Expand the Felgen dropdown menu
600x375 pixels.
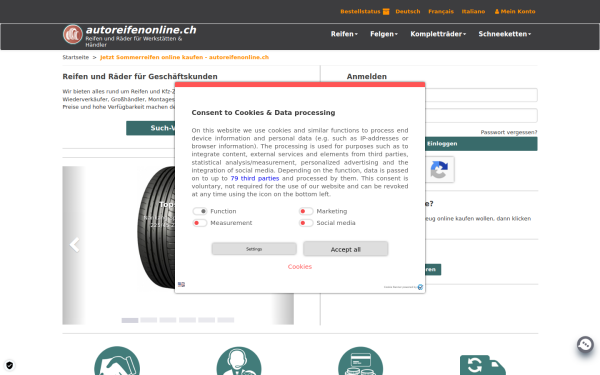[384, 34]
